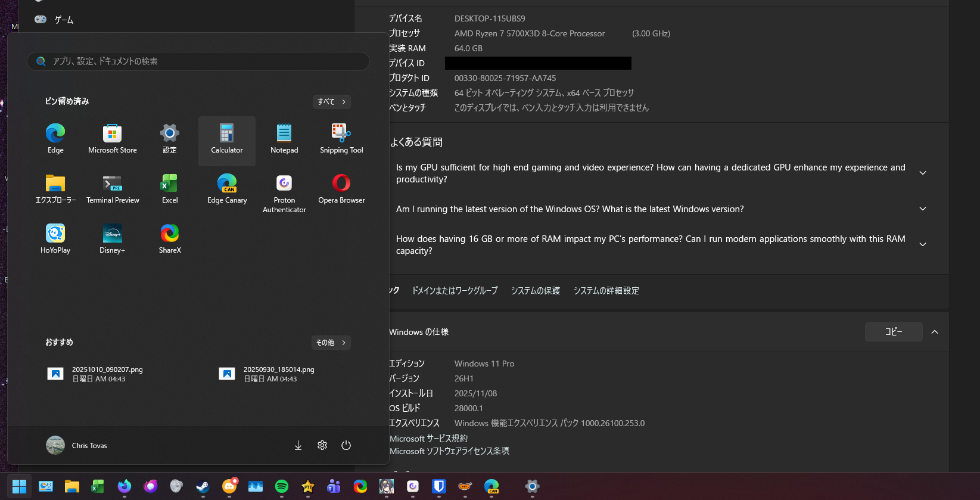Image resolution: width=980 pixels, height=500 pixels.
Task: Open Discord from the taskbar
Action: (229, 486)
